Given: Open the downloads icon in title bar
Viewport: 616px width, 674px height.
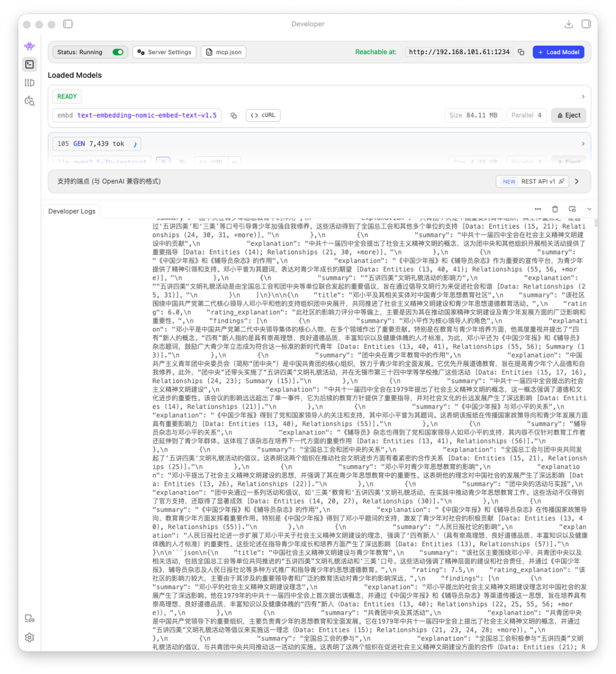Looking at the screenshot, I should [x=568, y=24].
